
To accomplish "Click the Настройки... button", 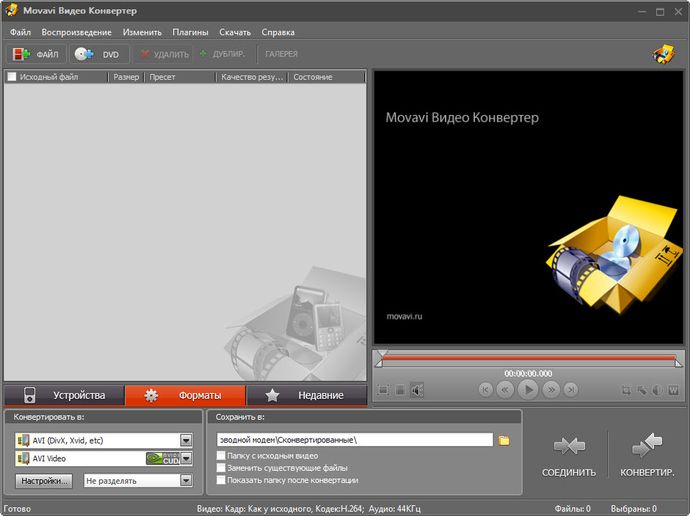I will click(x=44, y=481).
